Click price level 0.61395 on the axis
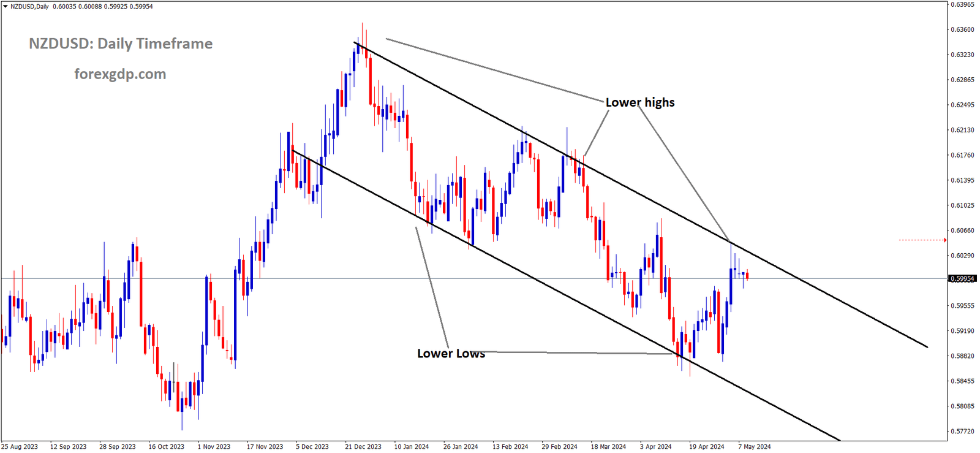980x453 pixels. [x=962, y=180]
